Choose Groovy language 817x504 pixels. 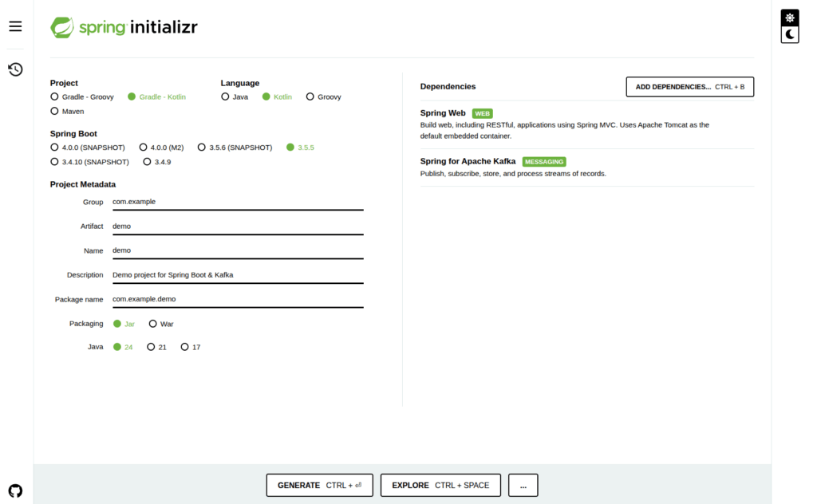click(x=324, y=96)
